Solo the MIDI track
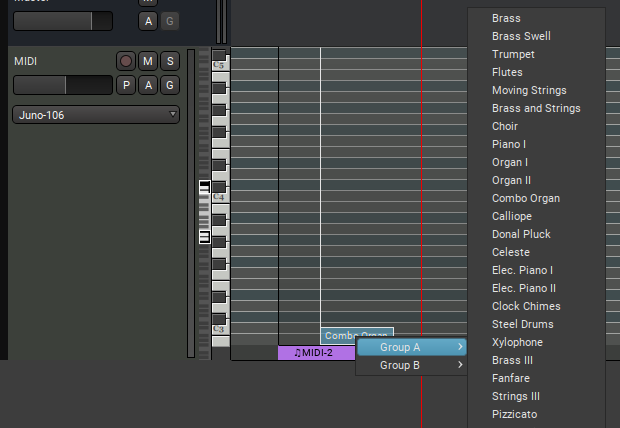This screenshot has height=428, width=620. point(170,62)
